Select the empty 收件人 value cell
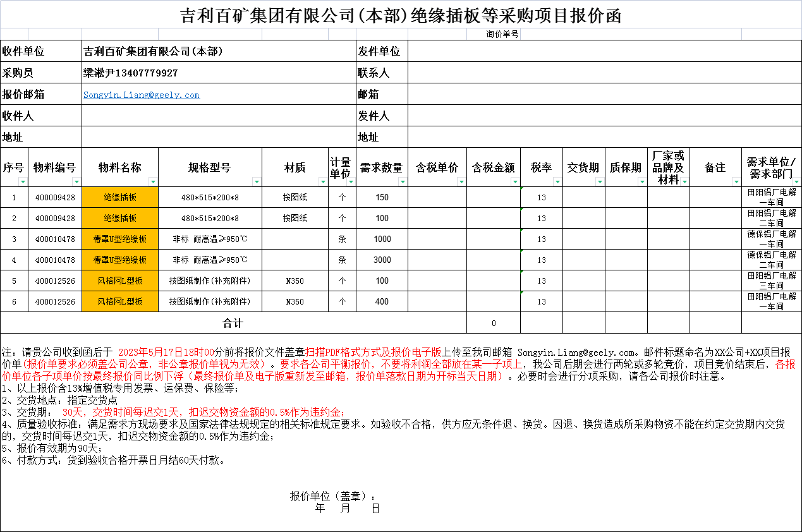Viewport: 802px width, 532px height. pyautogui.click(x=219, y=116)
